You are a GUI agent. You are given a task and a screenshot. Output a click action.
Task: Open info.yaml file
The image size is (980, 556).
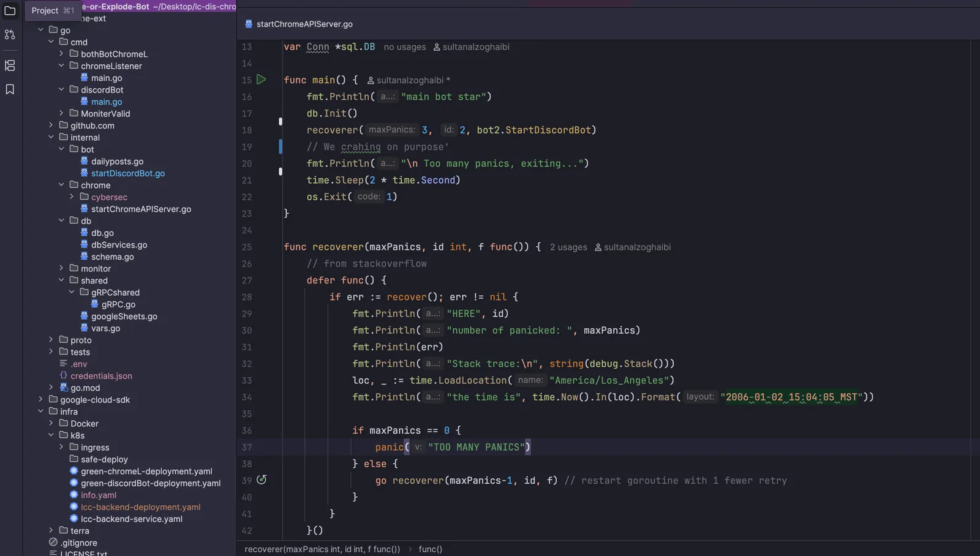click(x=98, y=495)
